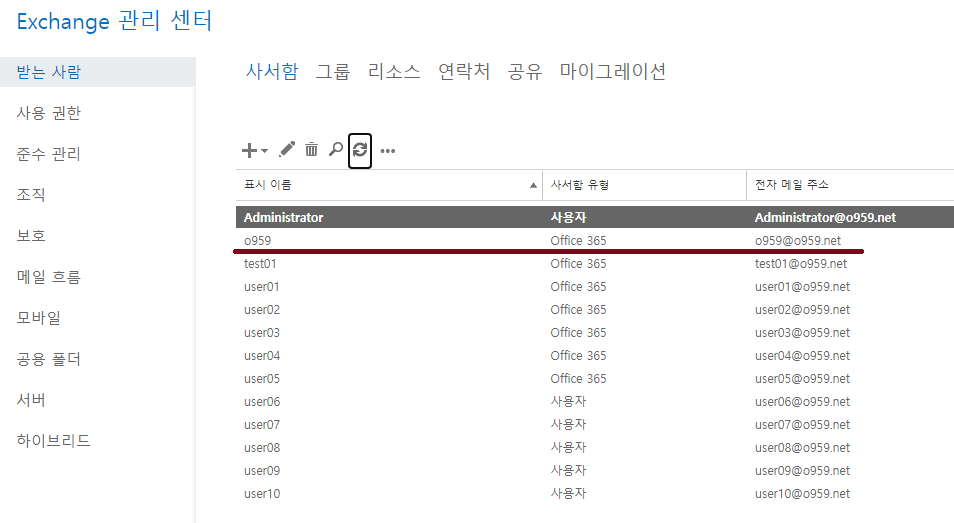This screenshot has height=523, width=954.
Task: Switch to the 공유 tab
Action: point(525,71)
